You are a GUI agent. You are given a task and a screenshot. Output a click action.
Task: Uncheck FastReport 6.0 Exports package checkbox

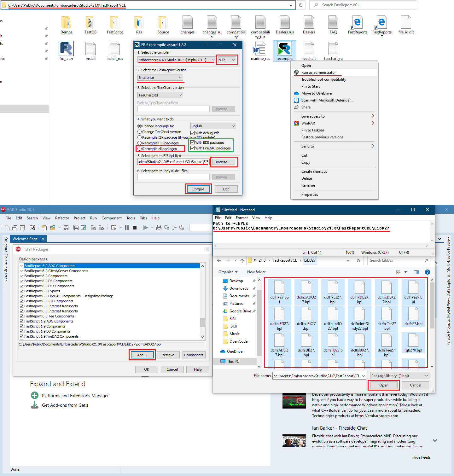pyautogui.click(x=22, y=291)
